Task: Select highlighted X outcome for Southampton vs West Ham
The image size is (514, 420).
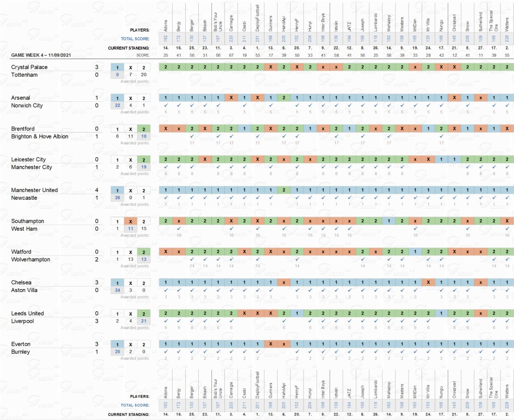Action: click(x=131, y=221)
